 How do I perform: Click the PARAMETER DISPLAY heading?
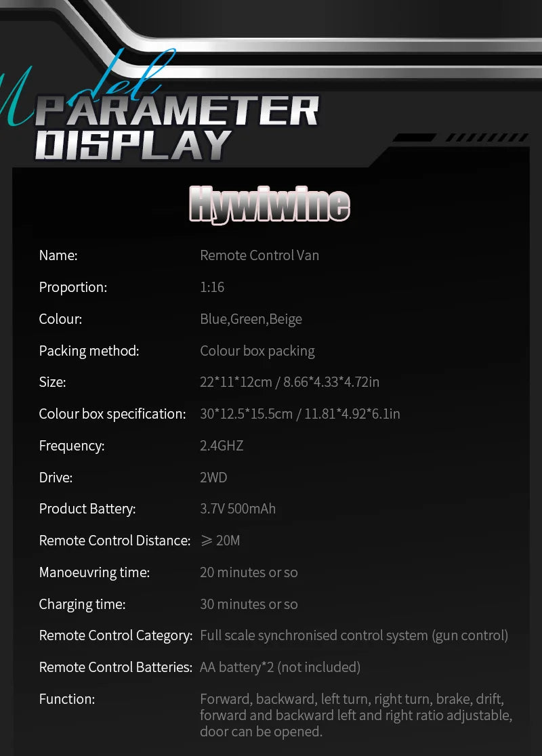coord(176,127)
